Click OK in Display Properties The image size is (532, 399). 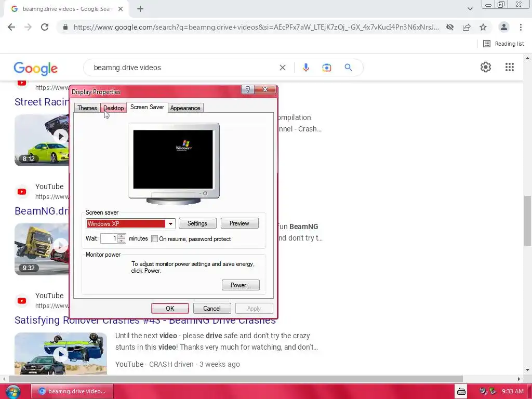click(170, 309)
